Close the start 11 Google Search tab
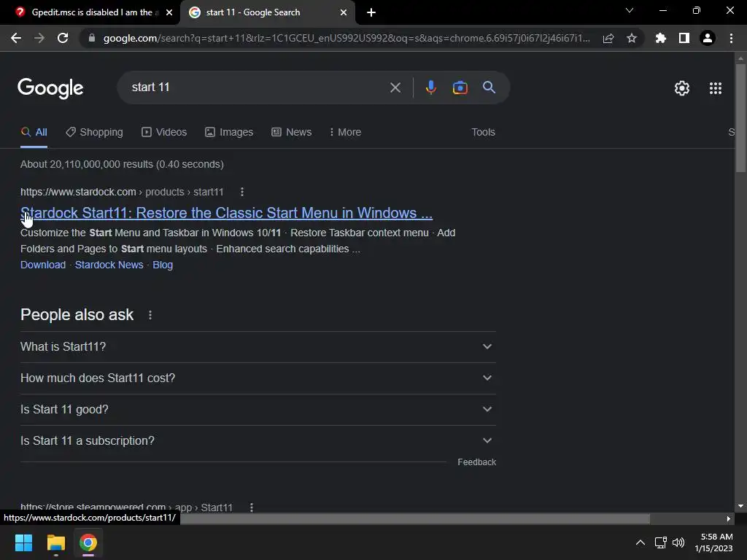The image size is (747, 560). [x=344, y=12]
